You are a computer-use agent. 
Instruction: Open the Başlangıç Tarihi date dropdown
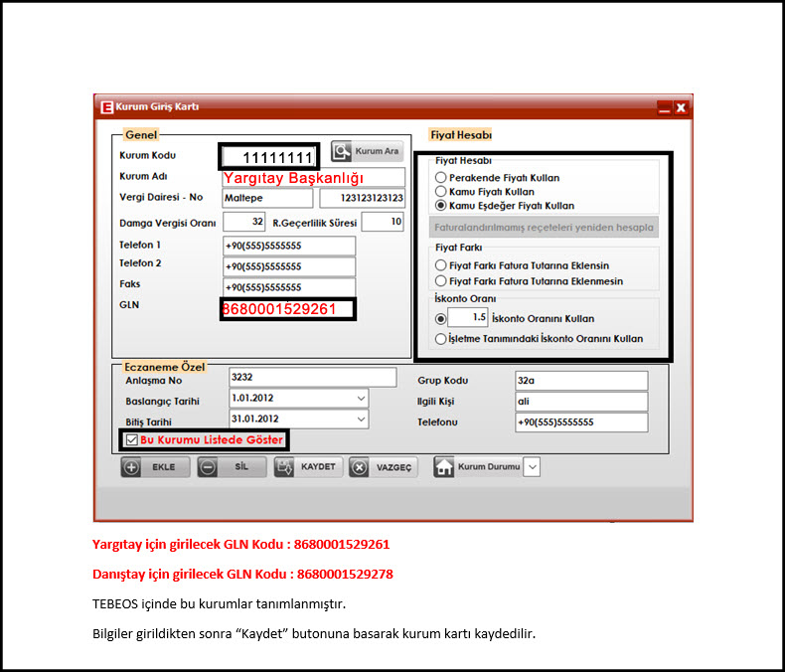[360, 399]
